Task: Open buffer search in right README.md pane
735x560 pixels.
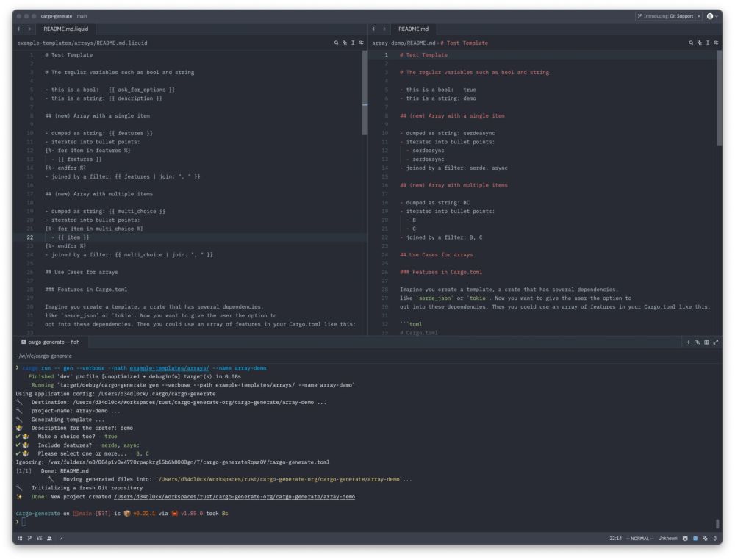Action: click(x=691, y=43)
